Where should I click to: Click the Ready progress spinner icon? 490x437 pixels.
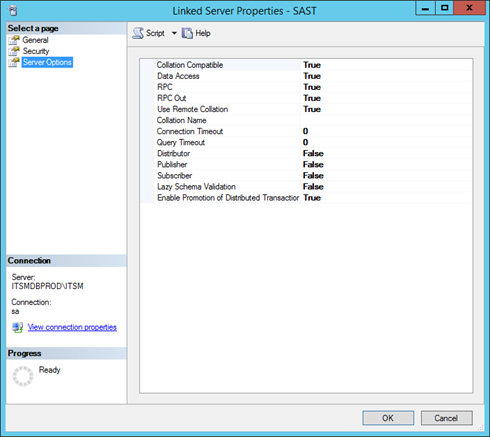(23, 376)
